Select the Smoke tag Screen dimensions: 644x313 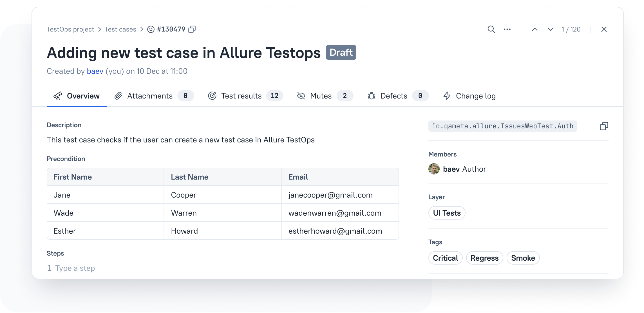pyautogui.click(x=523, y=258)
